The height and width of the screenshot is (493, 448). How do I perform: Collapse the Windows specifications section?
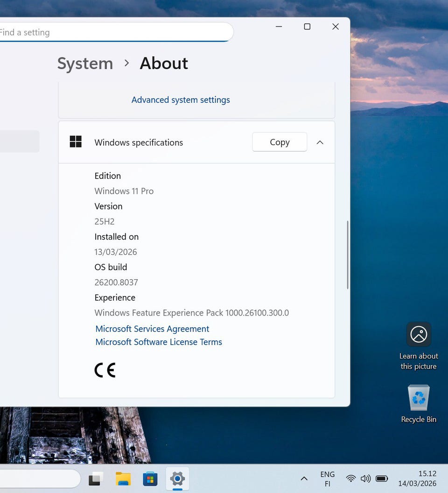tap(320, 142)
